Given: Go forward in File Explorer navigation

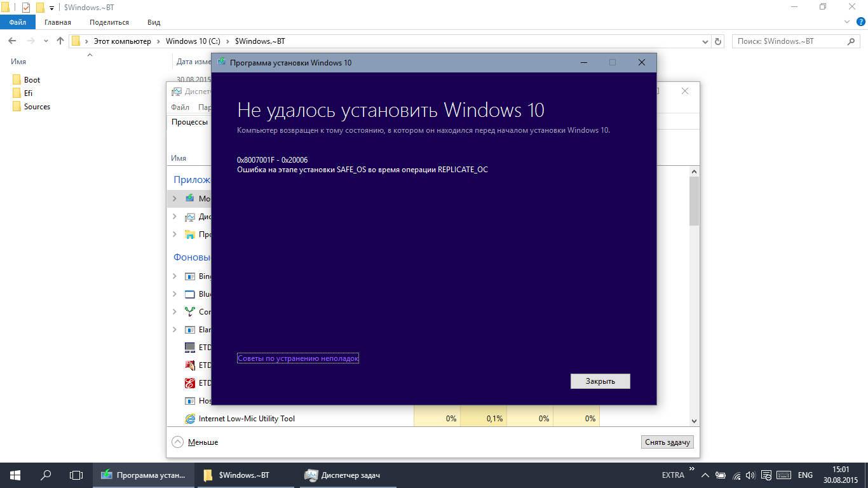Looking at the screenshot, I should pyautogui.click(x=31, y=41).
